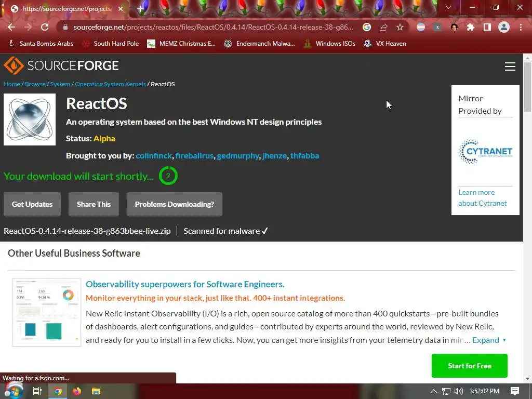Image resolution: width=532 pixels, height=399 pixels.
Task: Open the System breadcrumb link
Action: tap(60, 84)
